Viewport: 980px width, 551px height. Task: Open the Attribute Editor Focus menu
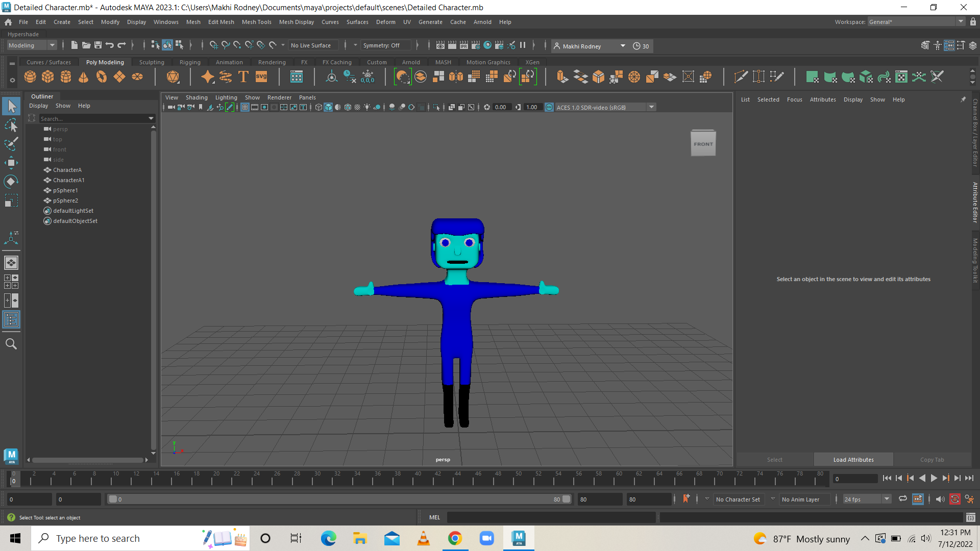coord(794,99)
